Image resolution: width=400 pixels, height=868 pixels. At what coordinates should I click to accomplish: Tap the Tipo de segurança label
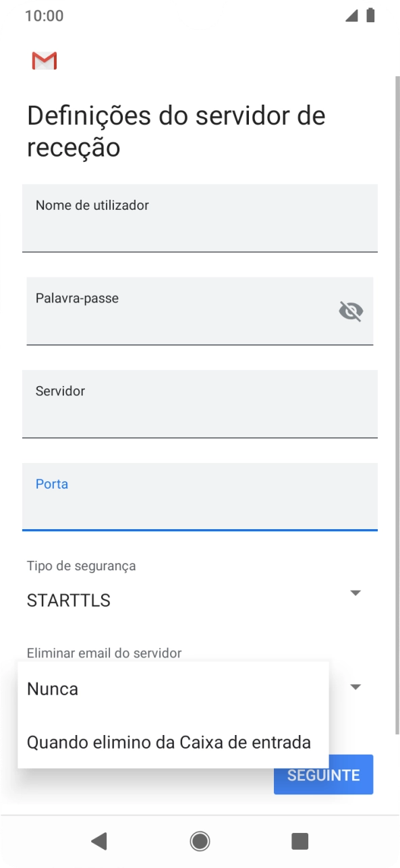(x=81, y=566)
